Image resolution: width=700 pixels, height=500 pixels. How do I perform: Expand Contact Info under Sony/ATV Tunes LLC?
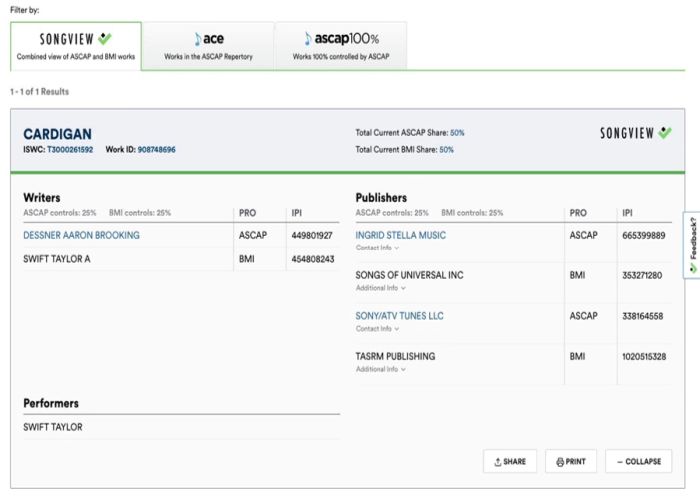click(x=376, y=328)
